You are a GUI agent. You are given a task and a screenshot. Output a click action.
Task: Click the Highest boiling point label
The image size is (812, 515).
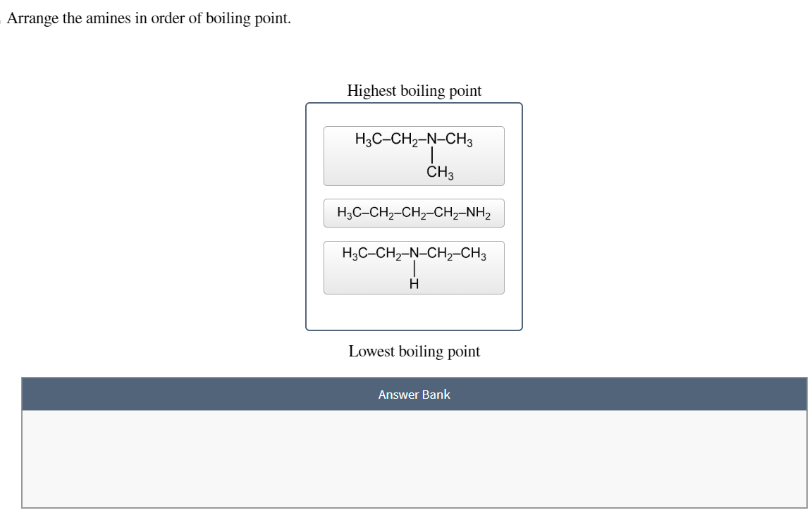414,91
